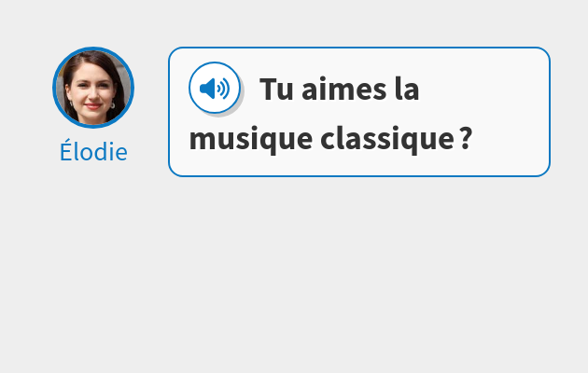Click the word "Tu" in the sentence
Screen dimensions: 588x373
point(276,90)
